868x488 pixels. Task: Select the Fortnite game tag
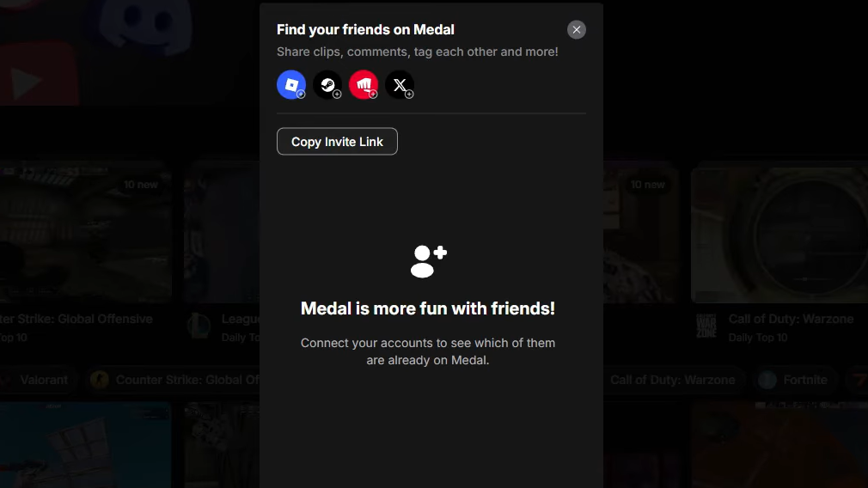click(x=795, y=380)
